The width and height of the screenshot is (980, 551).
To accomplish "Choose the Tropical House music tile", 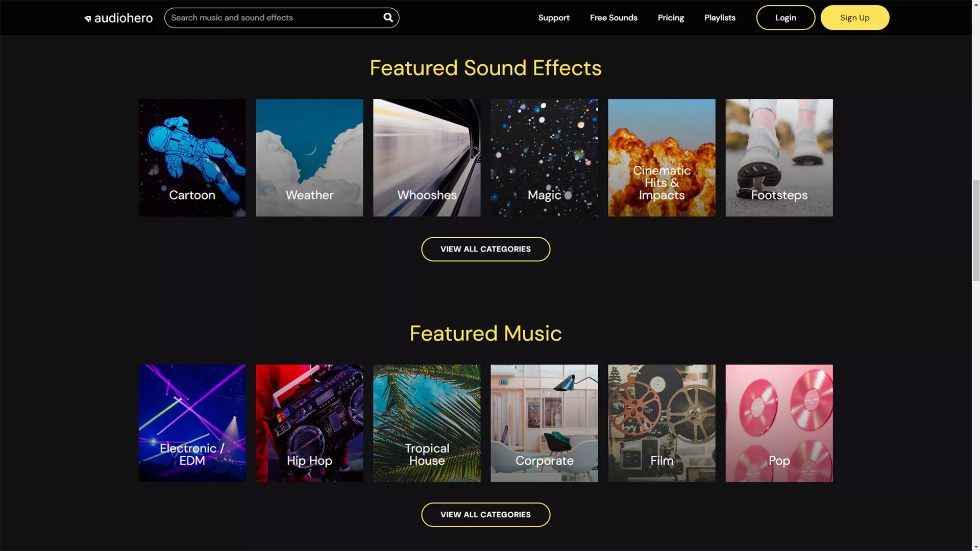I will 427,423.
